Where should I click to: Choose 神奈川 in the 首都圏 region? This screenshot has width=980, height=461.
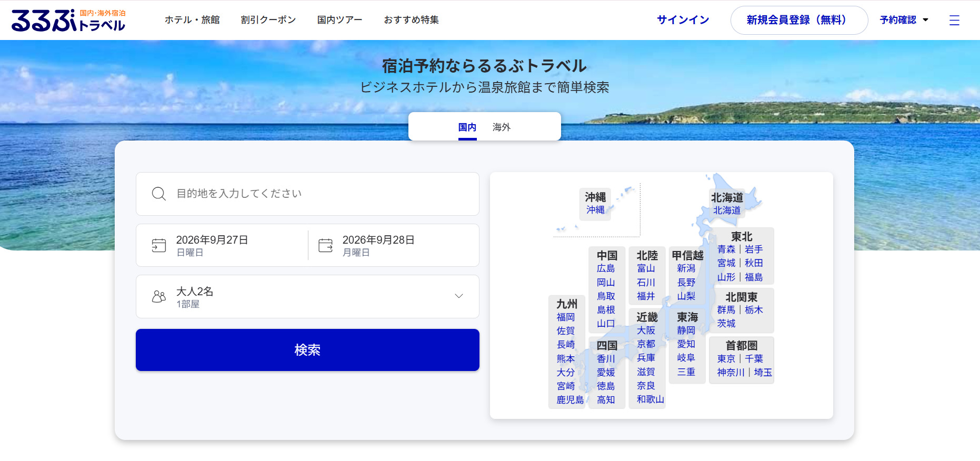[x=731, y=373]
